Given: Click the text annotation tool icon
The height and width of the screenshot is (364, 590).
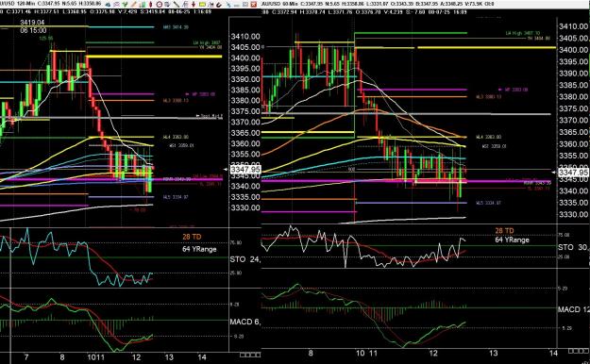Looking at the screenshot, I should tap(211, 5).
